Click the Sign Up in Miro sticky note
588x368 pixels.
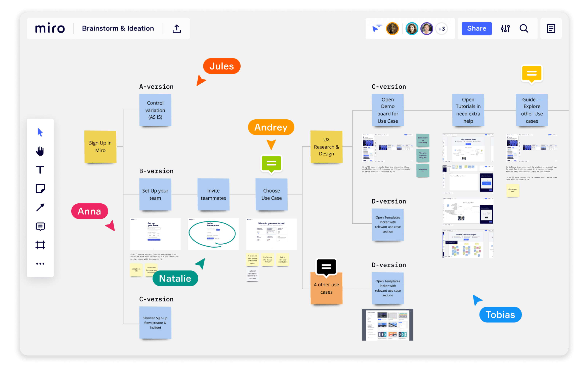click(100, 146)
